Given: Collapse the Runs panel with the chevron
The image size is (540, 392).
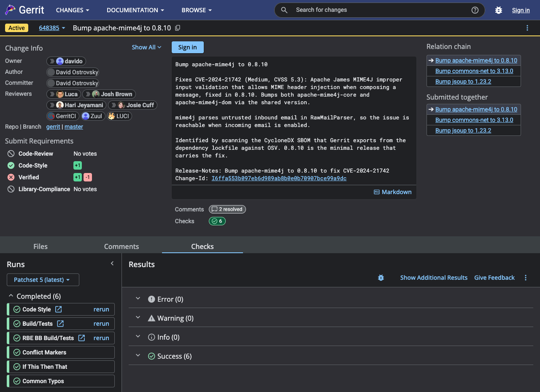Looking at the screenshot, I should pyautogui.click(x=112, y=263).
